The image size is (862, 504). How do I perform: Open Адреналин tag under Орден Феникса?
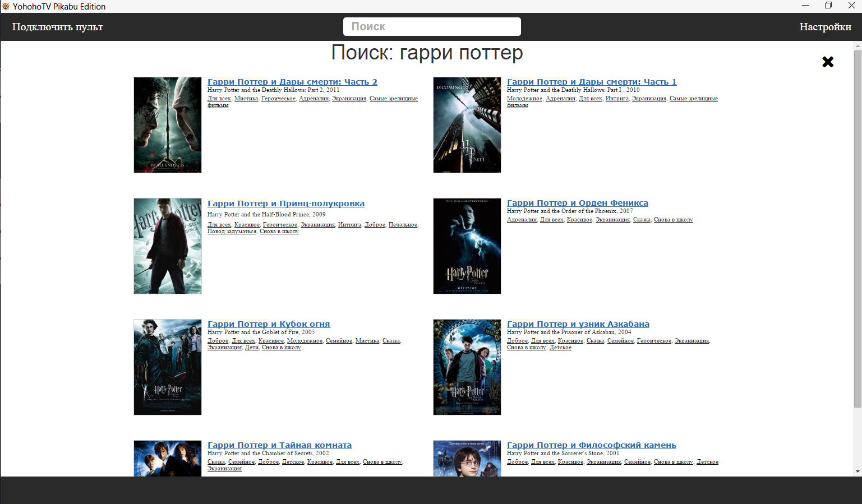tap(522, 220)
